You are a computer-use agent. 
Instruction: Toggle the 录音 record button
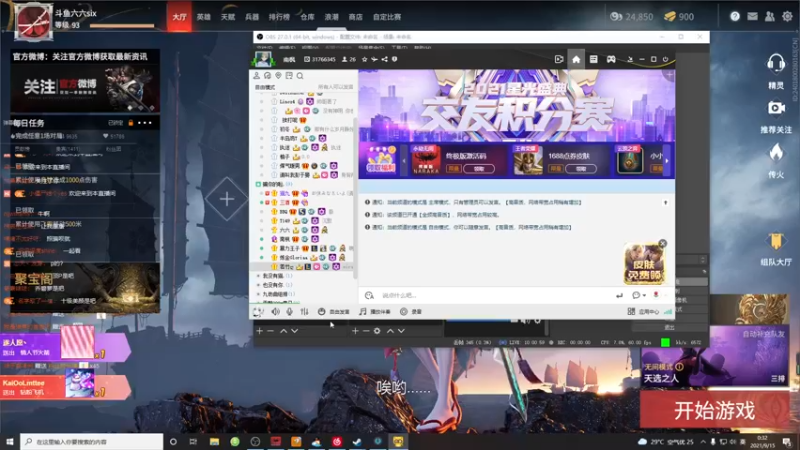(x=411, y=311)
